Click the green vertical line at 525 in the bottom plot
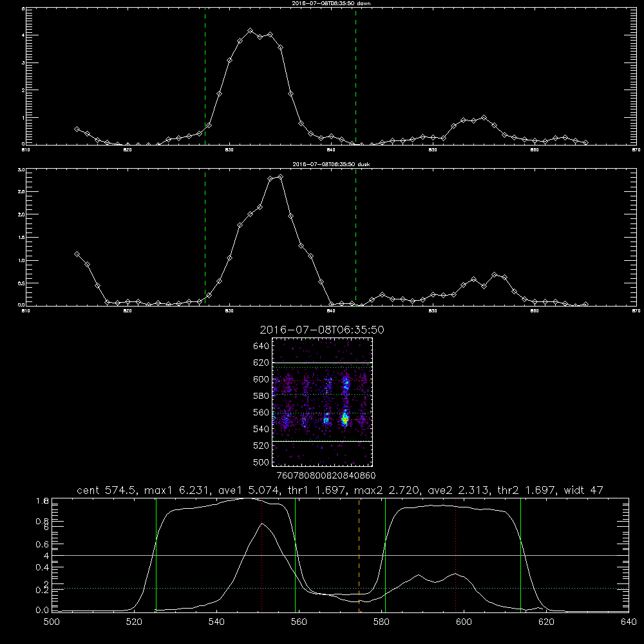Screen dimensions: 644x644 pos(156,555)
